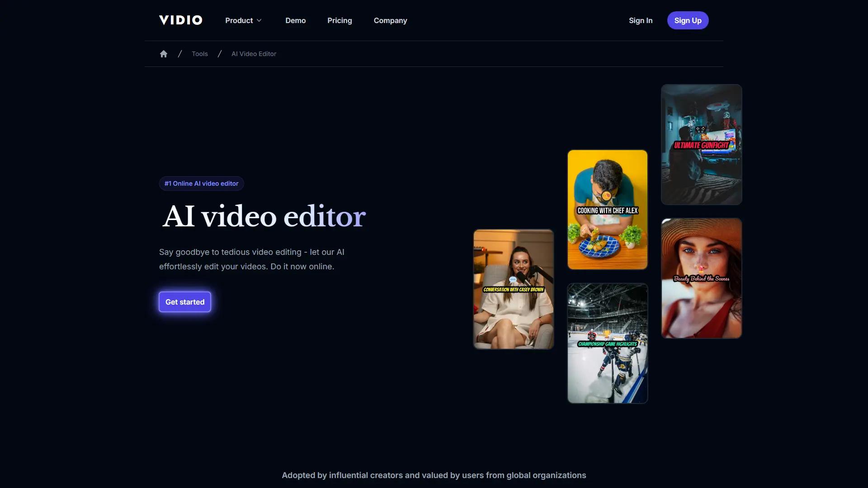Select the Pricing menu item
868x488 pixels.
(340, 20)
